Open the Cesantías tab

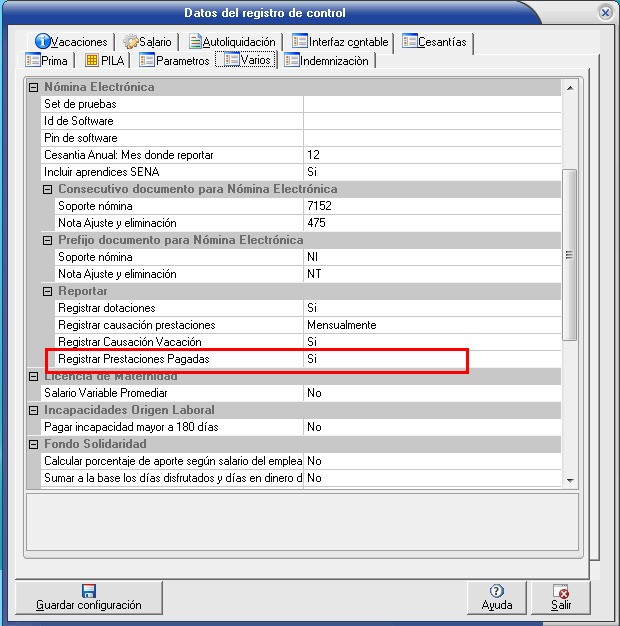tap(434, 42)
